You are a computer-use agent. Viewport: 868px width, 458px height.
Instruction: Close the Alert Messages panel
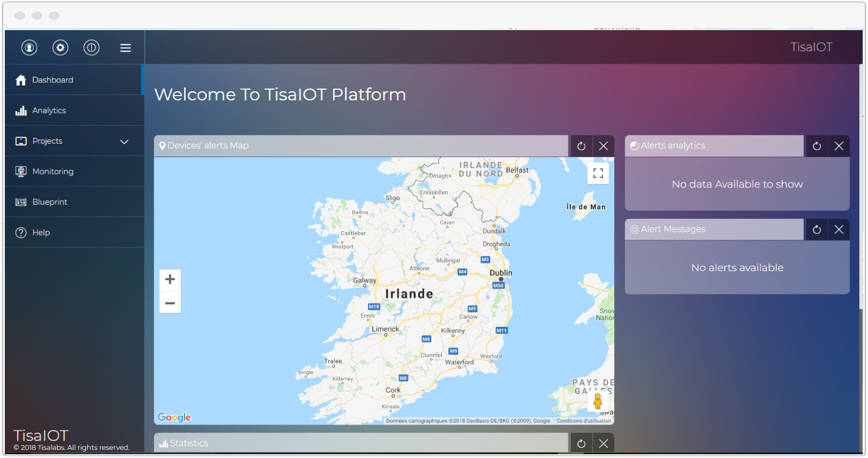839,230
